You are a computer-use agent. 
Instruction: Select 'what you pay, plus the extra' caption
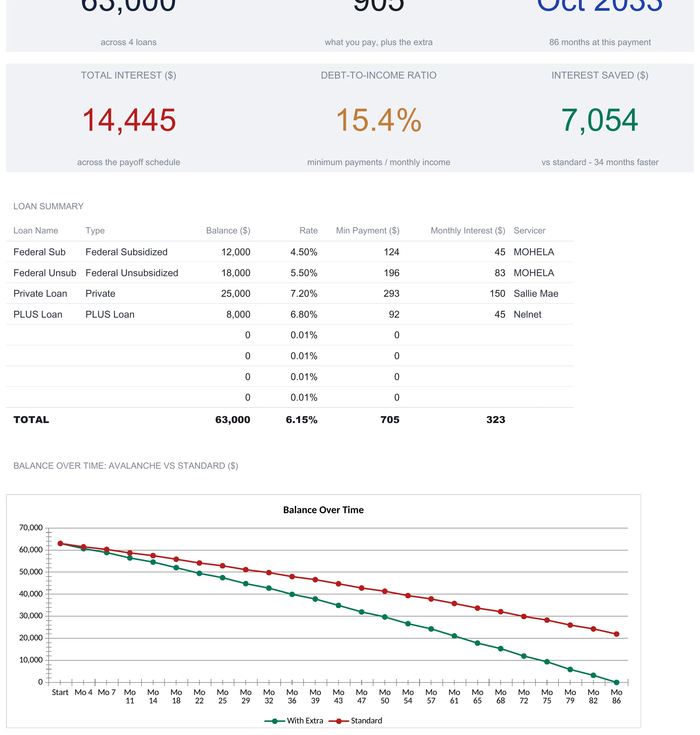379,42
